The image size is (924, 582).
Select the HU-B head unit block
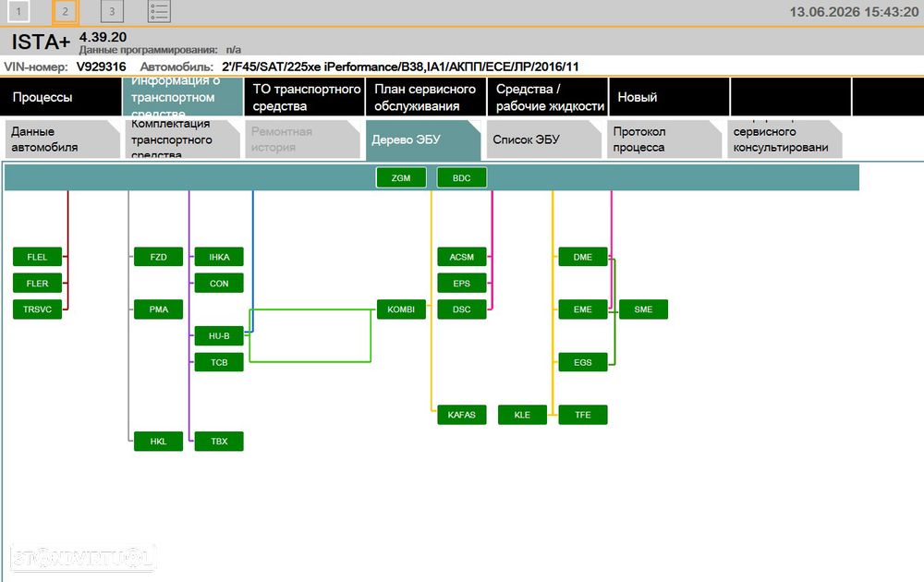[219, 335]
